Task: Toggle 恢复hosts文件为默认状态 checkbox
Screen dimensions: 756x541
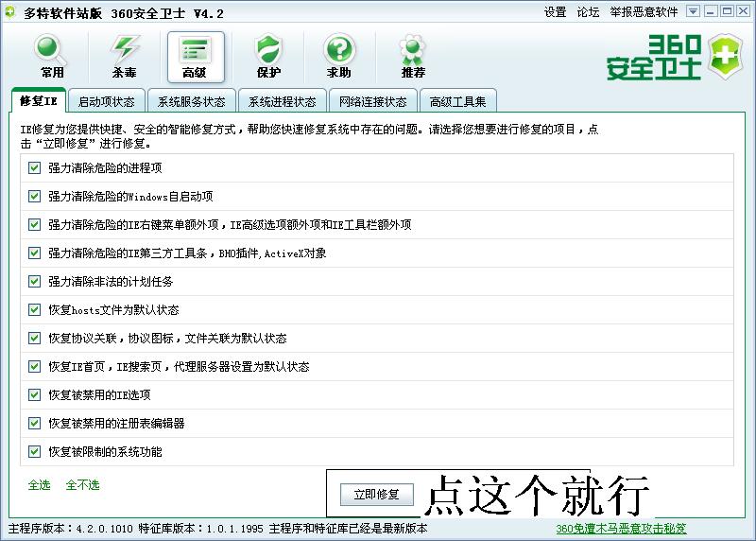Action: tap(34, 310)
